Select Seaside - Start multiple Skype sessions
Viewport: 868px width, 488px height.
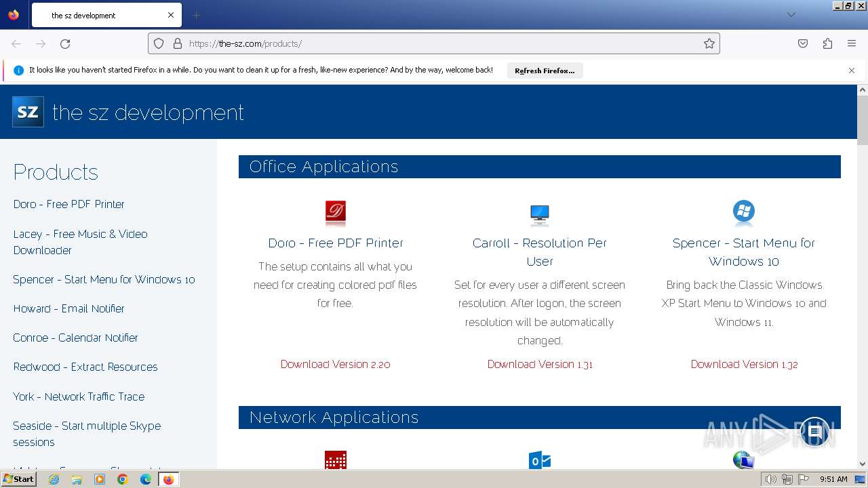87,434
